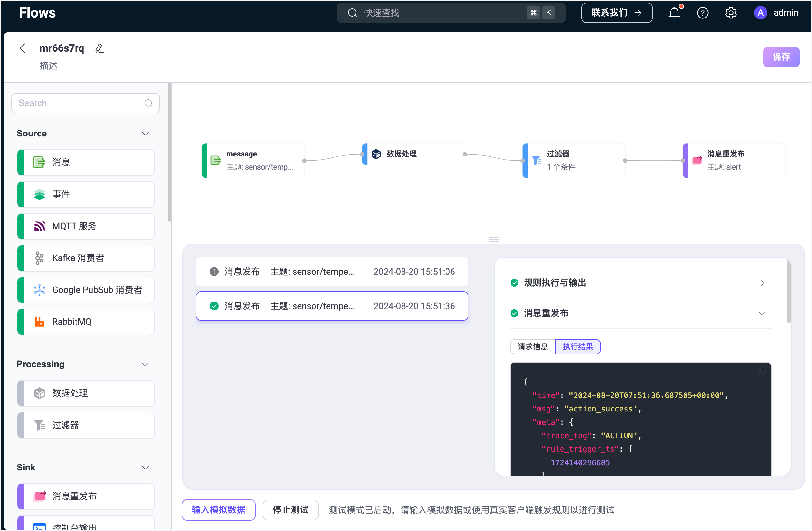Expand 规则执行与输出 details
The width and height of the screenshot is (812, 531).
[762, 283]
